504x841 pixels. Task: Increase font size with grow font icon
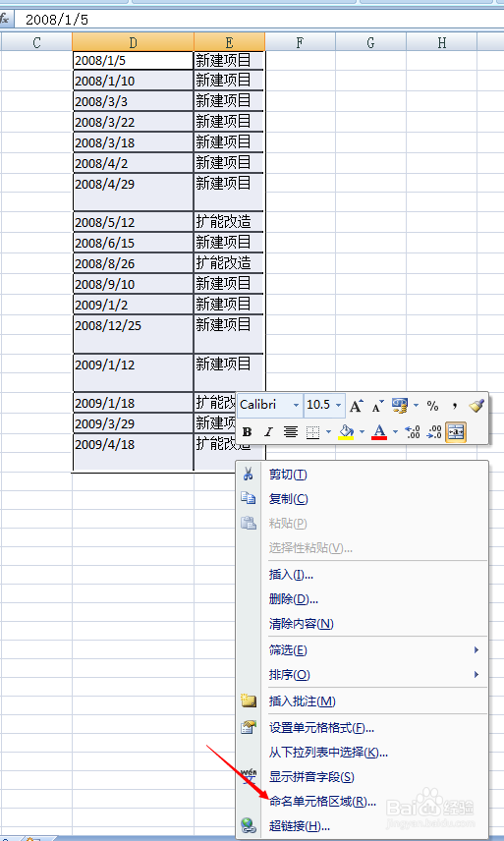tap(357, 406)
